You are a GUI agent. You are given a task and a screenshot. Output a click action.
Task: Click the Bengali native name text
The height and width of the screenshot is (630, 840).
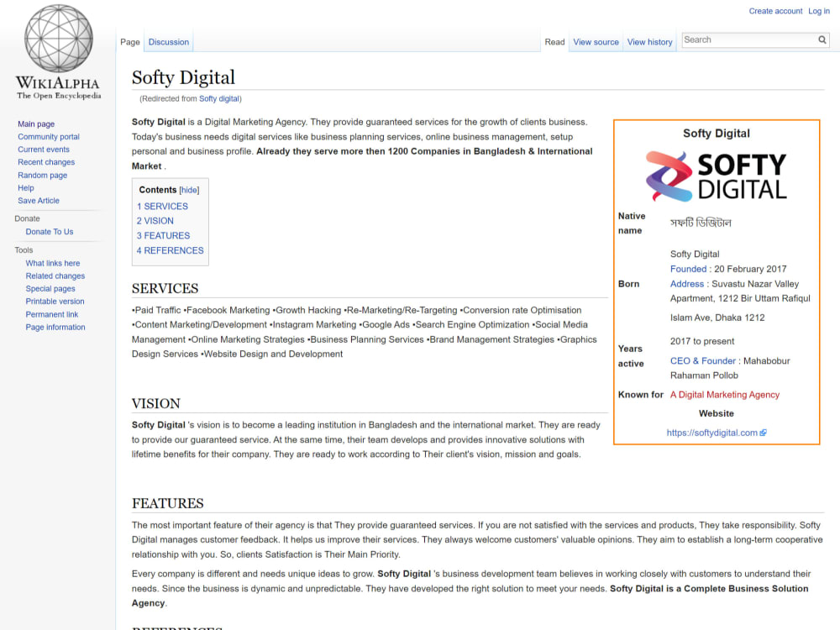[701, 223]
